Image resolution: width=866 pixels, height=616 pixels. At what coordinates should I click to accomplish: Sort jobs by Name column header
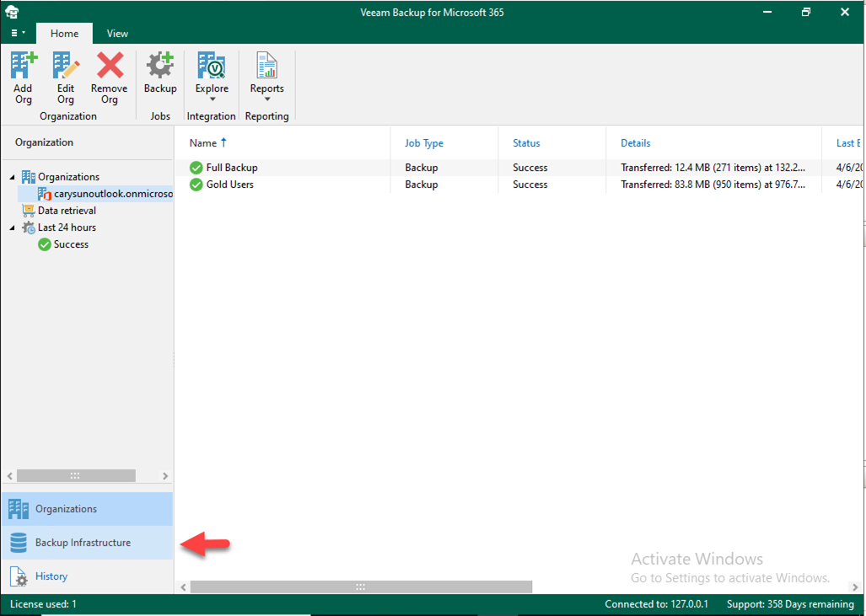203,143
